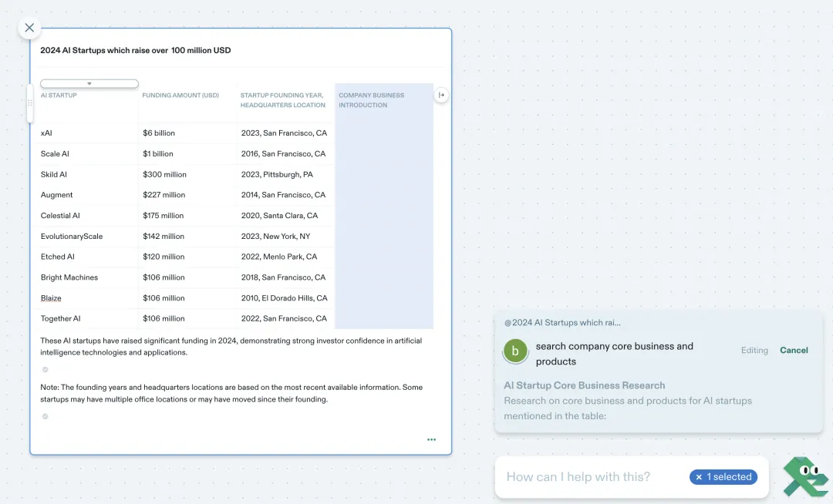Click the '2016, San Francisco, CA' cell
Screen dimensions: 833x504
point(286,154)
